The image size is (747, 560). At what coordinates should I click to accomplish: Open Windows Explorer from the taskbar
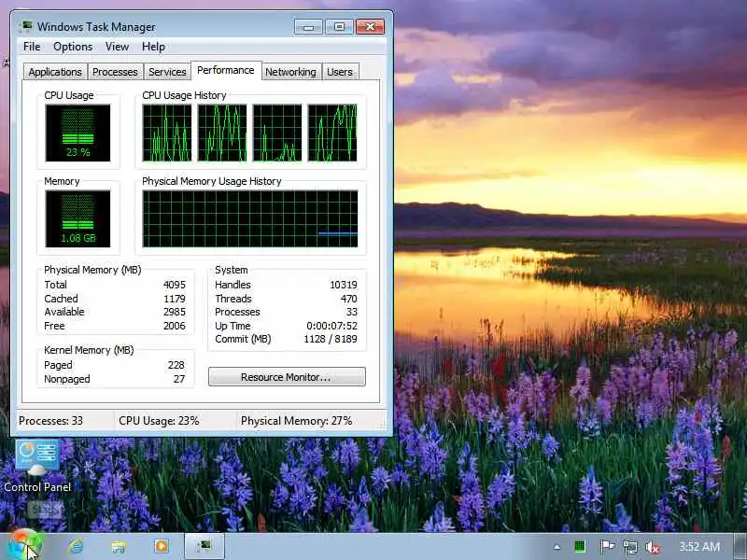click(x=119, y=547)
